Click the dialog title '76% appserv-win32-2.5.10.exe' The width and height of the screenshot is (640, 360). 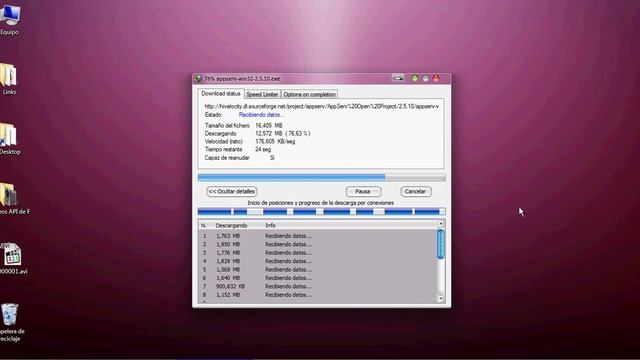click(242, 78)
